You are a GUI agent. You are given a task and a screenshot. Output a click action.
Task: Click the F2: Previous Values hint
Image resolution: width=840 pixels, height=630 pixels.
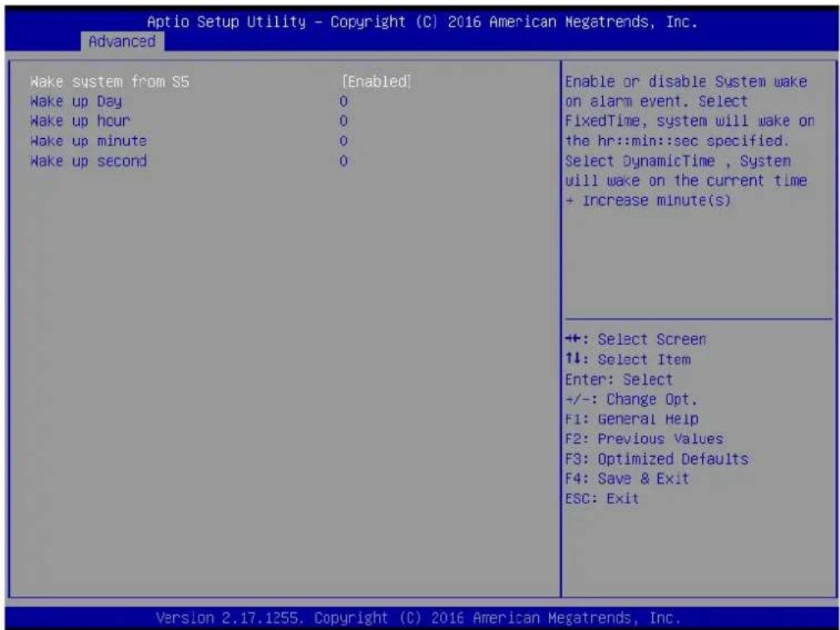coord(644,439)
